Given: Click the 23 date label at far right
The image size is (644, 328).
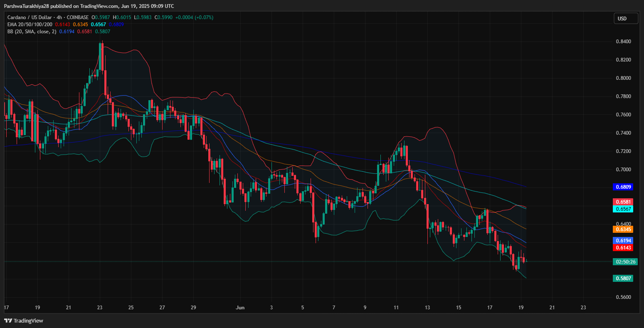Looking at the screenshot, I should point(583,308).
